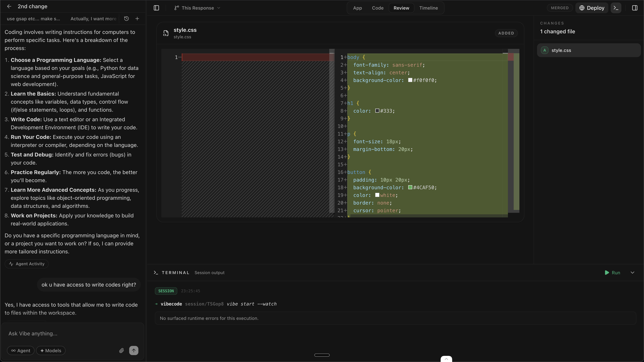Click the paperclip attach file icon
Image resolution: width=644 pixels, height=362 pixels.
[122, 351]
